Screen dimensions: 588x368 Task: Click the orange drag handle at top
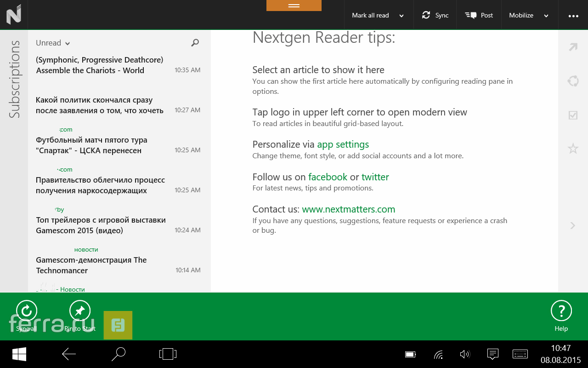click(294, 6)
